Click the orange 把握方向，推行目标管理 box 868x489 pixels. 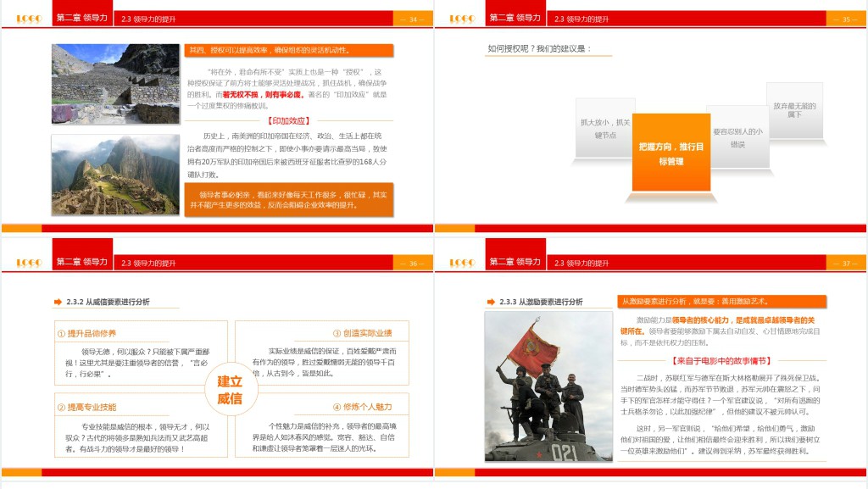coord(670,153)
